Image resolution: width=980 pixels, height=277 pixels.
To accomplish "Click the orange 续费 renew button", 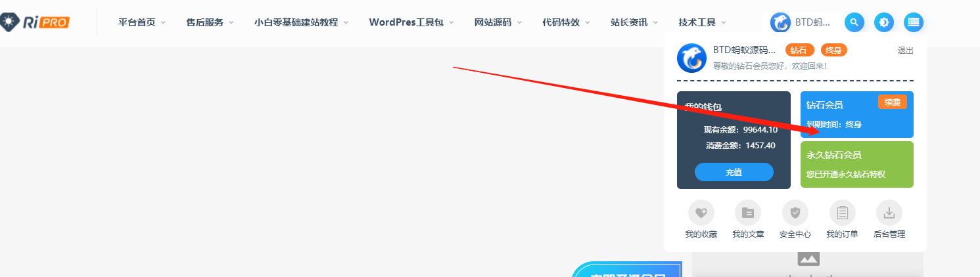I will pyautogui.click(x=892, y=102).
